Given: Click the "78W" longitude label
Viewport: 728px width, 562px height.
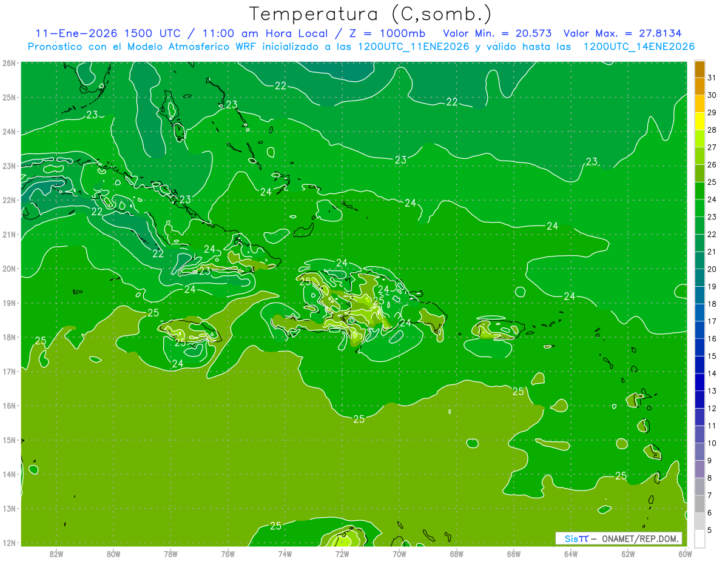Looking at the screenshot, I should tap(170, 554).
